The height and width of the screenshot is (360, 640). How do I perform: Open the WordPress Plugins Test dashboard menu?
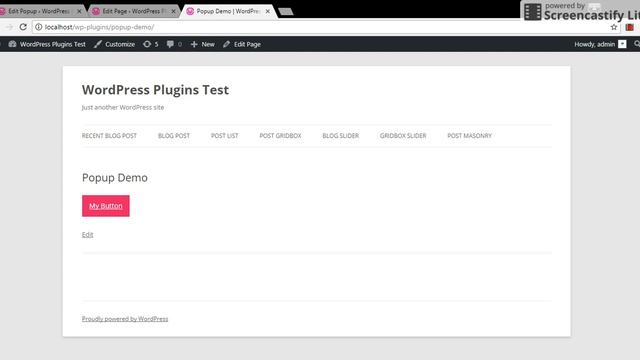(47, 44)
